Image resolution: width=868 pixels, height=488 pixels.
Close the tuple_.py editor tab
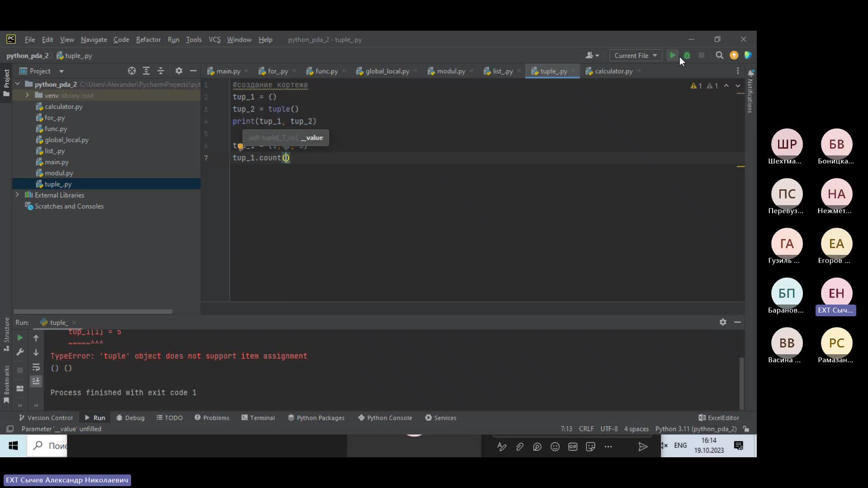click(573, 71)
